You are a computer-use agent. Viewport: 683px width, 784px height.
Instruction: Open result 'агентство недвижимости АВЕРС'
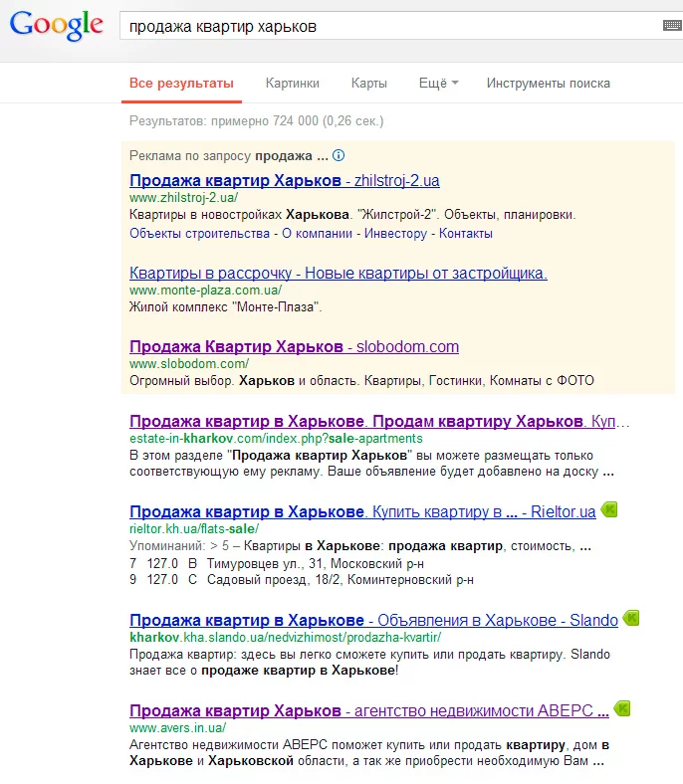pos(369,710)
